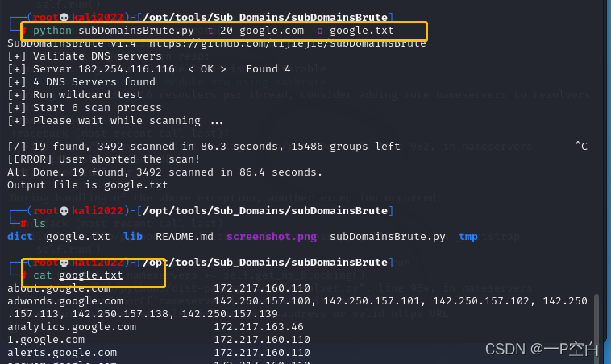
Task: Click alerts.google.com subdomain entry
Action: [62, 352]
